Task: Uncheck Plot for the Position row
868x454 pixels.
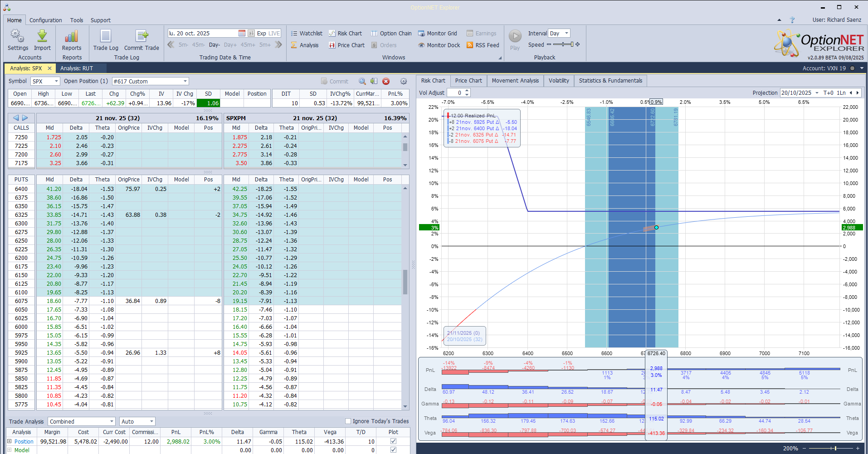Action: (393, 441)
